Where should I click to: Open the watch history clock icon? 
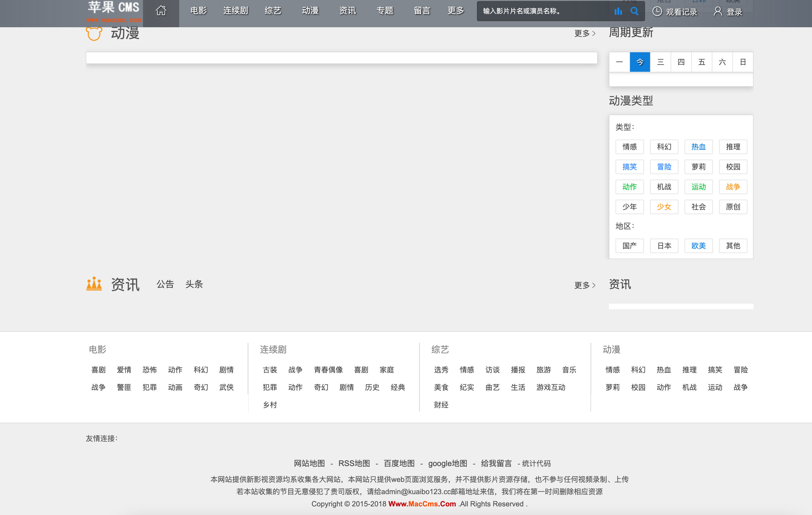click(x=657, y=11)
